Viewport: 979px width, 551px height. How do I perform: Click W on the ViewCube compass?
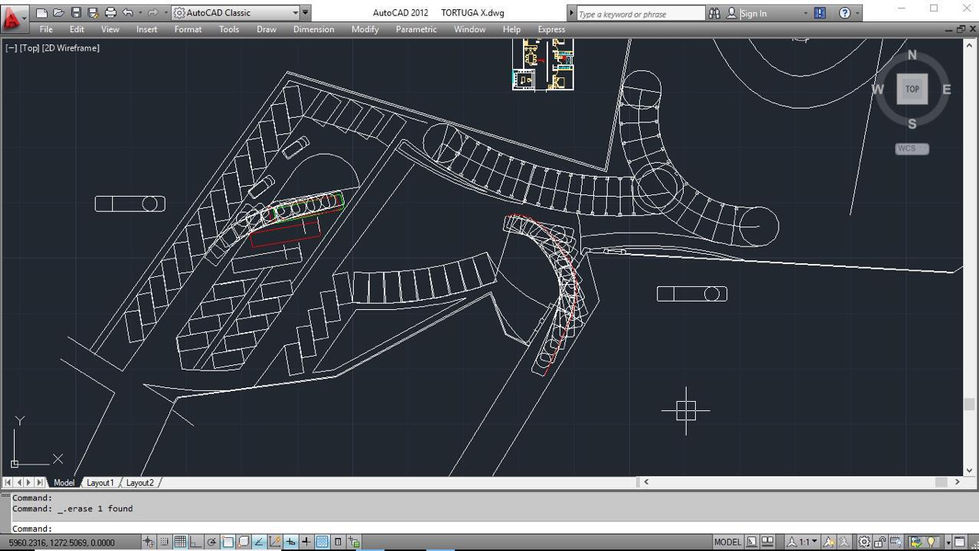(877, 89)
